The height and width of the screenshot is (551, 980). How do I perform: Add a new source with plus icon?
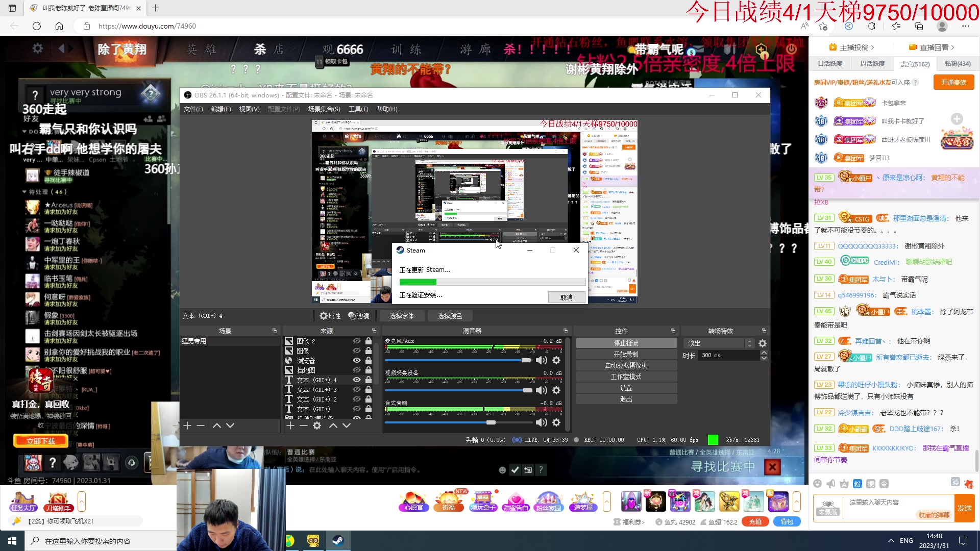(290, 425)
